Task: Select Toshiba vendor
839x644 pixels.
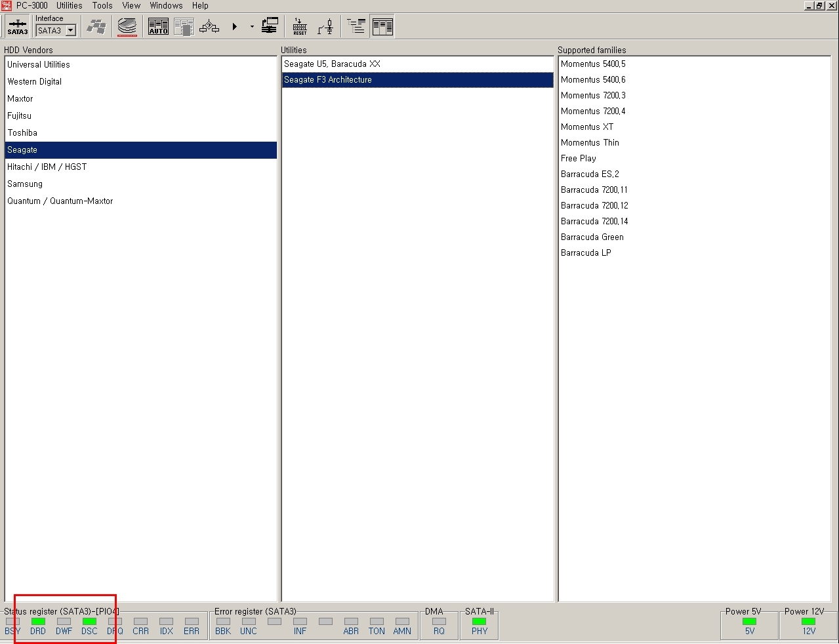Action: [x=141, y=132]
